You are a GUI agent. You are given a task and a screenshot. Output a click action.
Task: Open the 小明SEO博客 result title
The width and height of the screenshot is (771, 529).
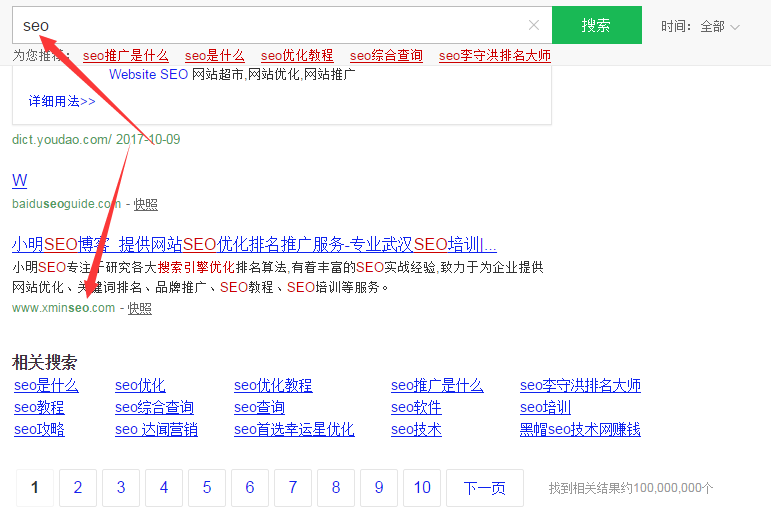pyautogui.click(x=254, y=245)
